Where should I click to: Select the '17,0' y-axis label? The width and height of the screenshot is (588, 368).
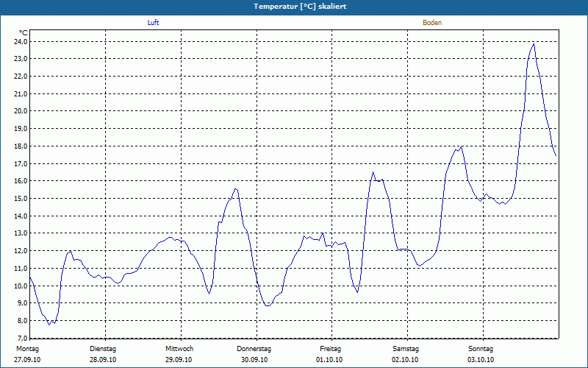click(x=21, y=163)
